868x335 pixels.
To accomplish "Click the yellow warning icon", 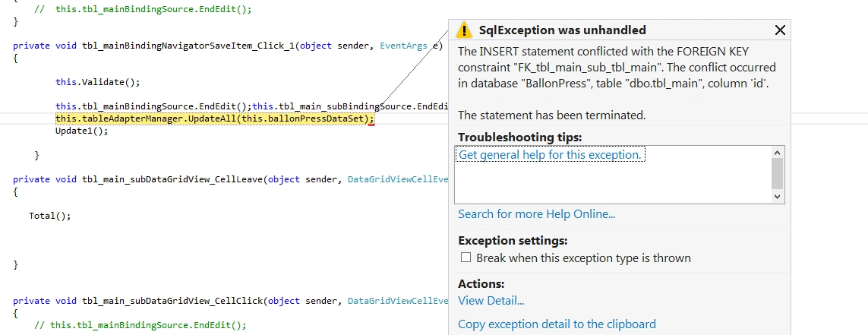I will pos(464,30).
